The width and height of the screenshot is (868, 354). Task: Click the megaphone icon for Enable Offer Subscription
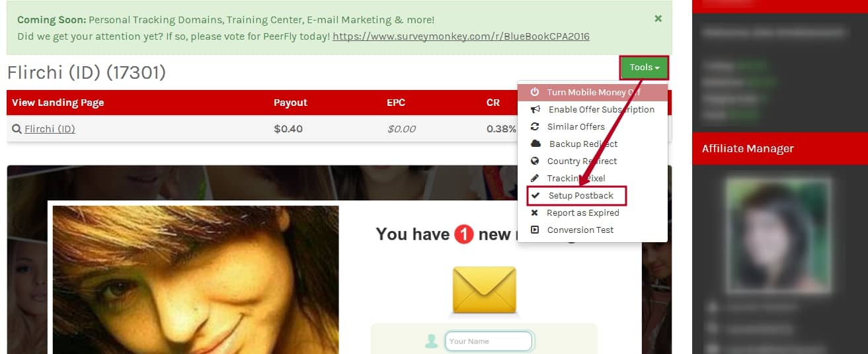click(535, 109)
